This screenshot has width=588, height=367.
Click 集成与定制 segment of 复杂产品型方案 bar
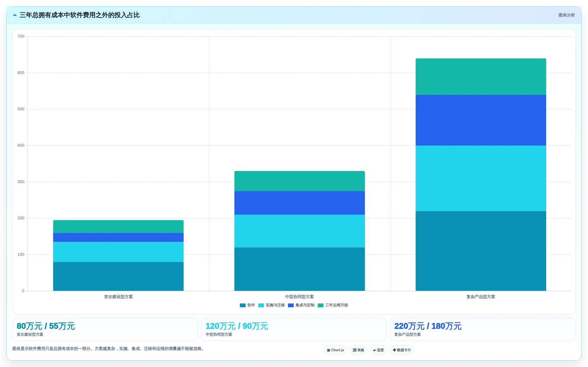click(481, 120)
